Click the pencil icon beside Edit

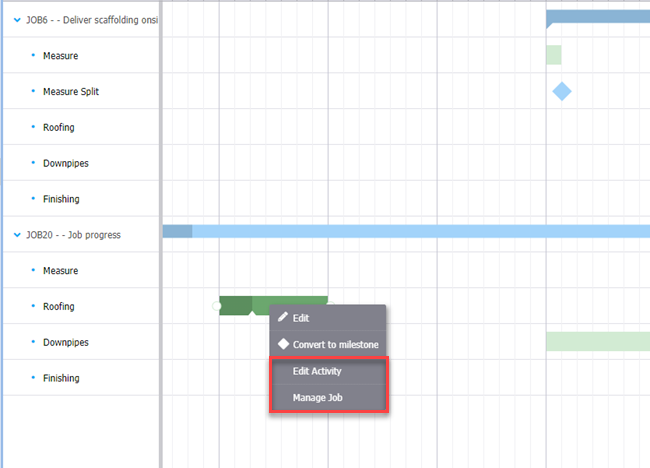283,317
